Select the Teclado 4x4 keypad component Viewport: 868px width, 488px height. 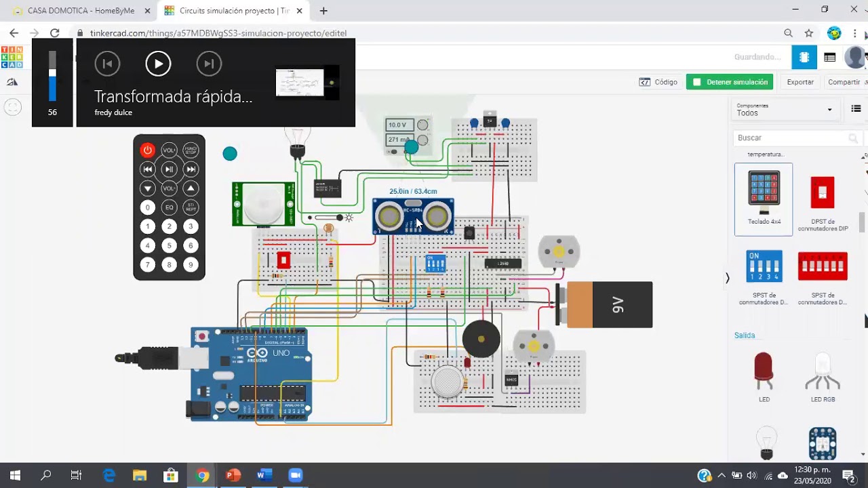pos(764,199)
